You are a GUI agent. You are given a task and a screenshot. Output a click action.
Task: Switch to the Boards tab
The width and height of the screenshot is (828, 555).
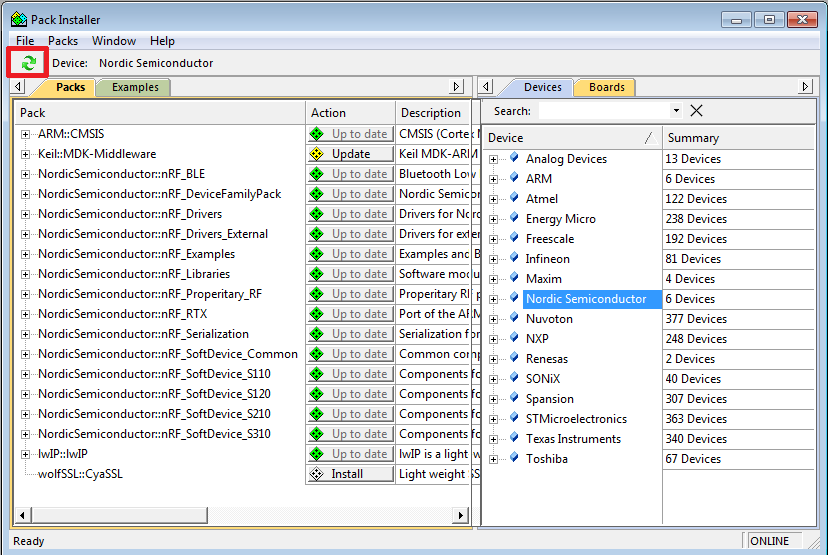pos(607,87)
